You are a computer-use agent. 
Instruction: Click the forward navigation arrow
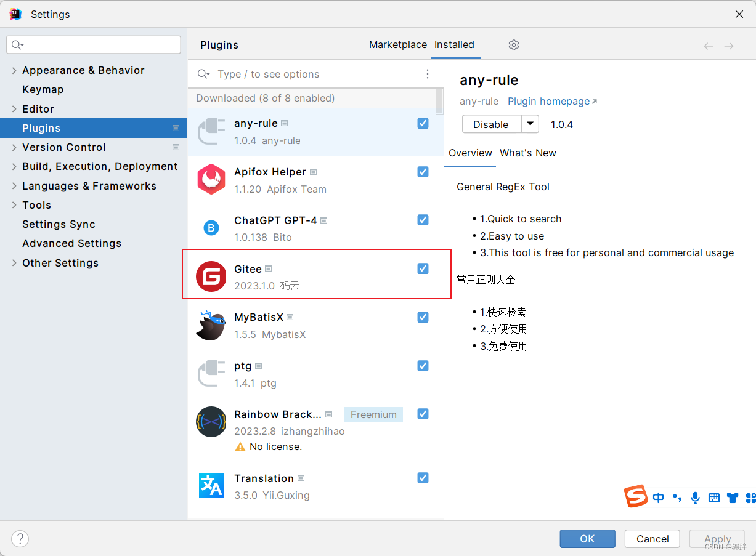729,46
